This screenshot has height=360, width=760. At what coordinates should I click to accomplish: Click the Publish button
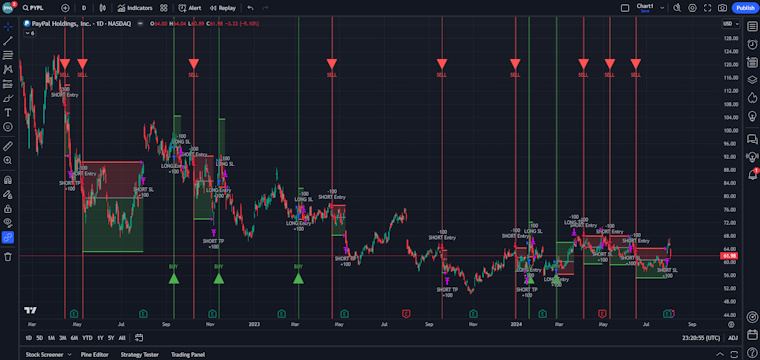(x=744, y=8)
